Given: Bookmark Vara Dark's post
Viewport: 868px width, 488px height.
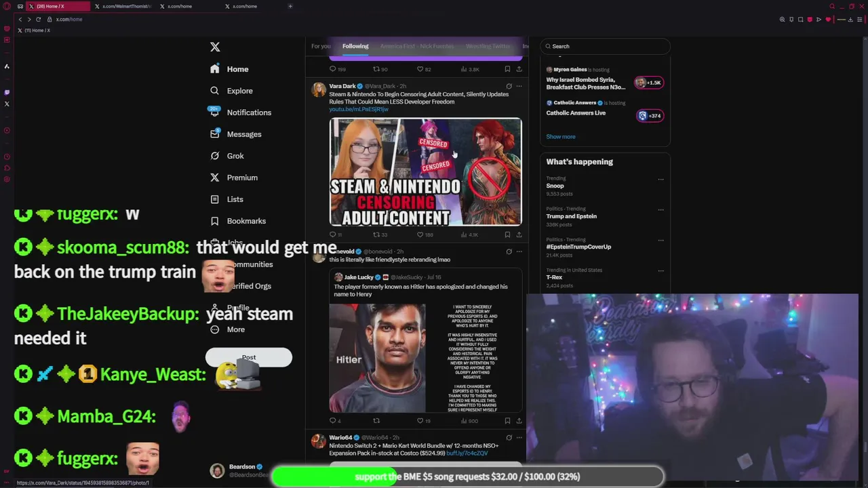Looking at the screenshot, I should [x=507, y=235].
